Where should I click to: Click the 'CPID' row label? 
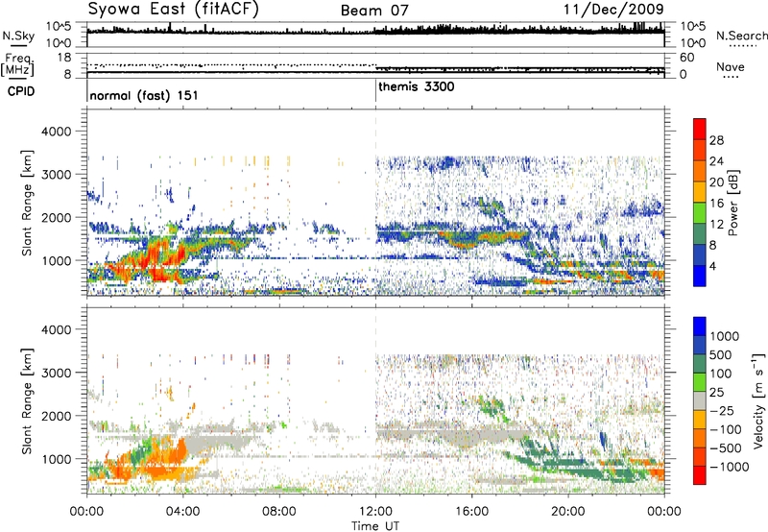[21, 91]
